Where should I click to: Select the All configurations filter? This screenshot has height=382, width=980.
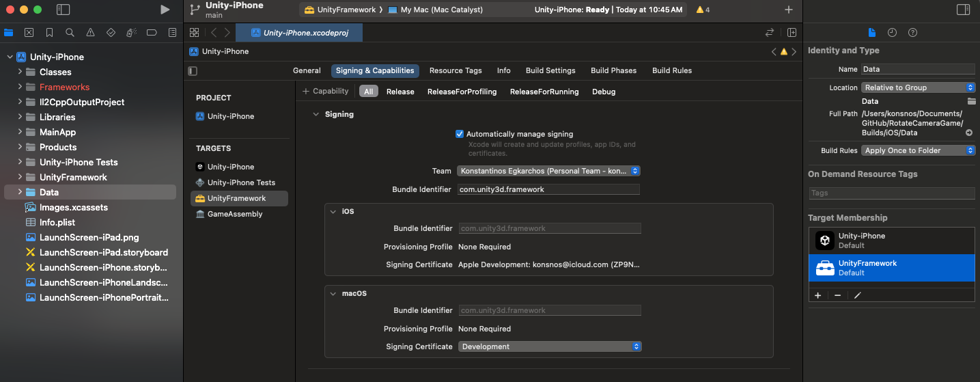pyautogui.click(x=369, y=91)
